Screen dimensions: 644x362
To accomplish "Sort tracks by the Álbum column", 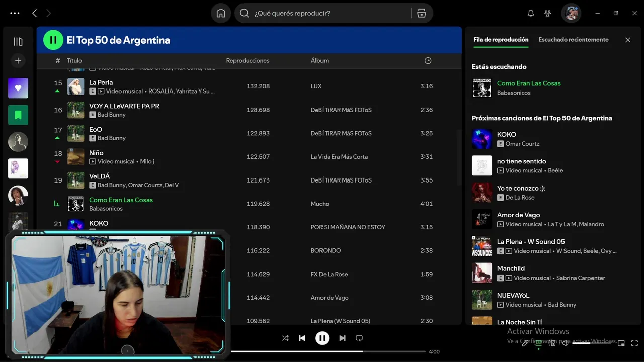I will [319, 60].
